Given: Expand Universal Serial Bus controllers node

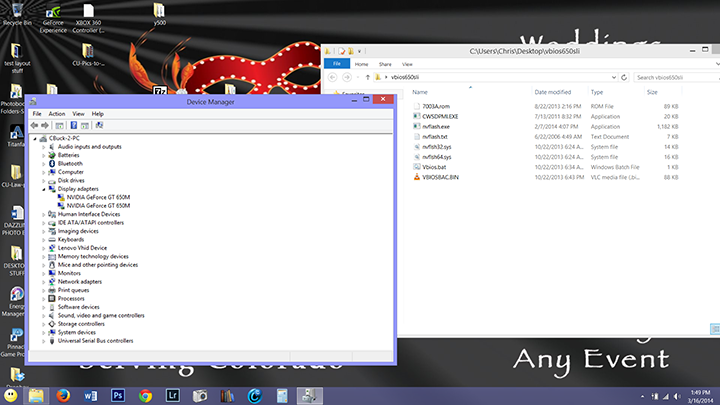Looking at the screenshot, I should (44, 341).
